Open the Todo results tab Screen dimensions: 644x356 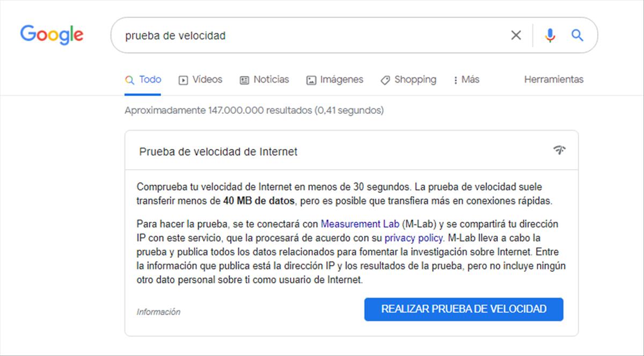point(143,79)
